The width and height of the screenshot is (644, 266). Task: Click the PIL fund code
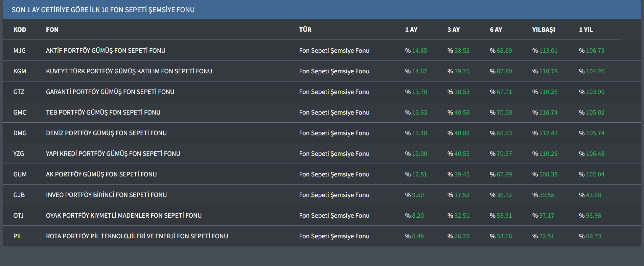coord(18,236)
